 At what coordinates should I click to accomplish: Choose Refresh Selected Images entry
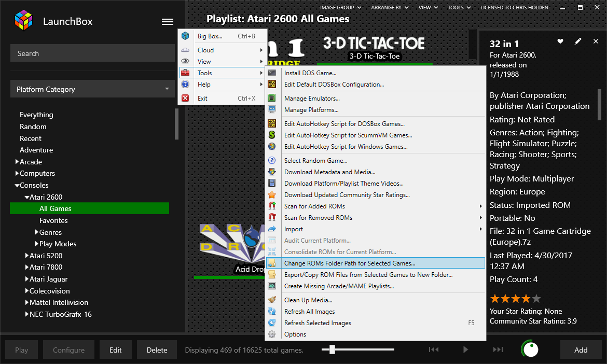(x=376, y=323)
